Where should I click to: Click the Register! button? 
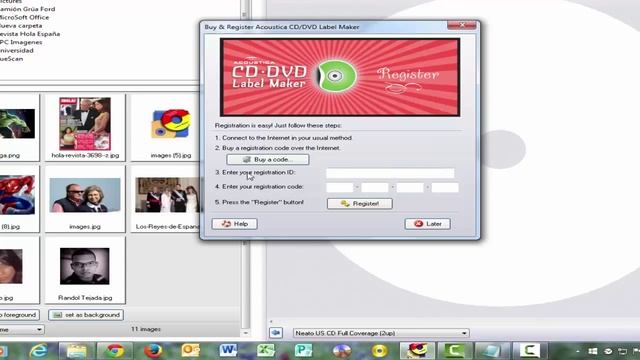360,203
